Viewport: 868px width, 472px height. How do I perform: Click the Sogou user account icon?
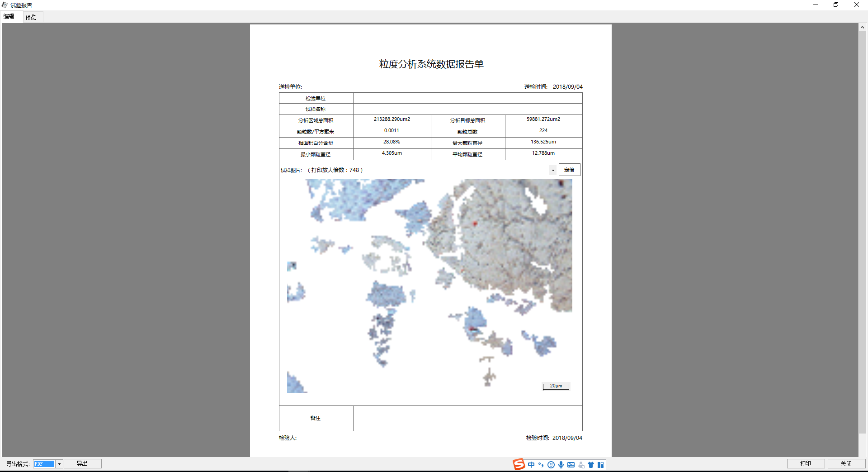[581, 465]
